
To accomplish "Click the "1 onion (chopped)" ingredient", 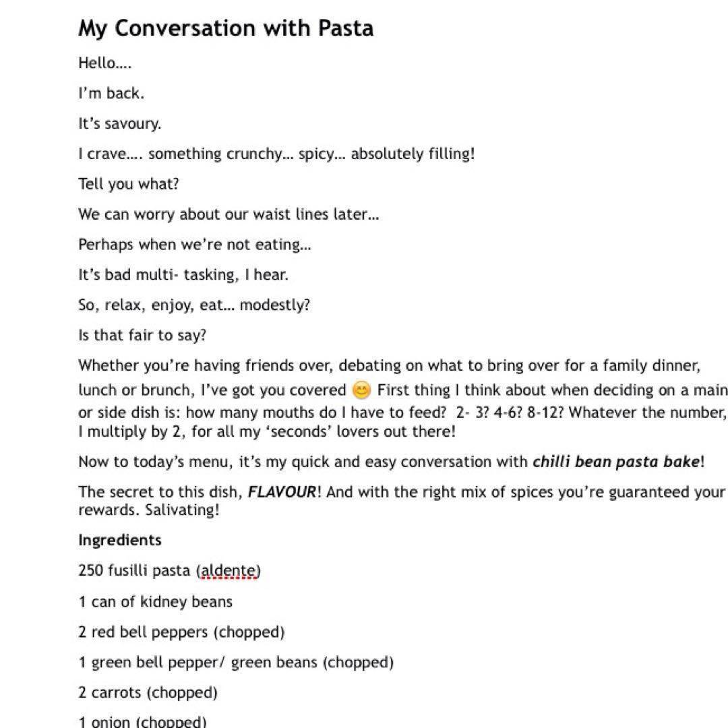I will 142,721.
